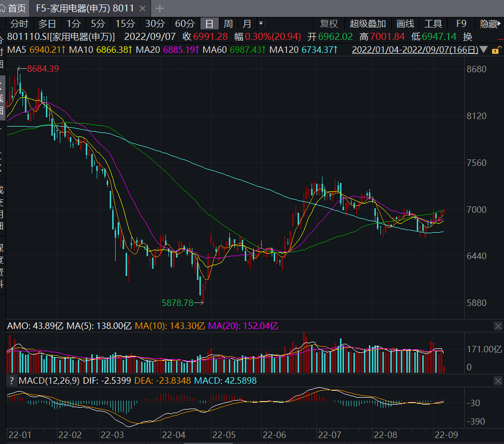Viewport: 504px width, 444px height.
Task: Open the 画线 drawing tools
Action: tap(405, 23)
